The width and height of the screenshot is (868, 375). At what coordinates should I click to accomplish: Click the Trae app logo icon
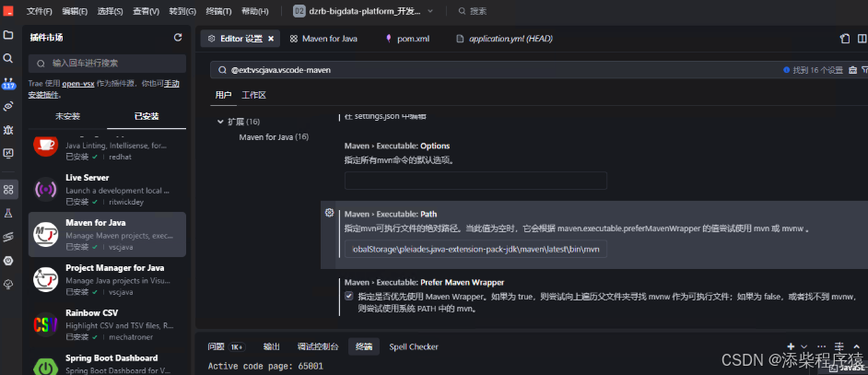click(8, 11)
